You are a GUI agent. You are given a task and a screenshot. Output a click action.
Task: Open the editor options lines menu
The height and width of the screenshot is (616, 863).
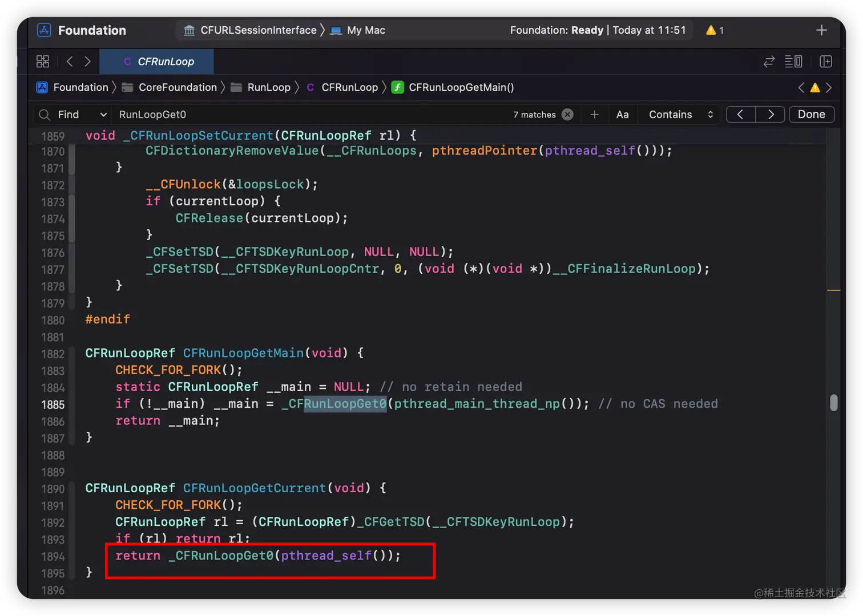[x=793, y=61]
